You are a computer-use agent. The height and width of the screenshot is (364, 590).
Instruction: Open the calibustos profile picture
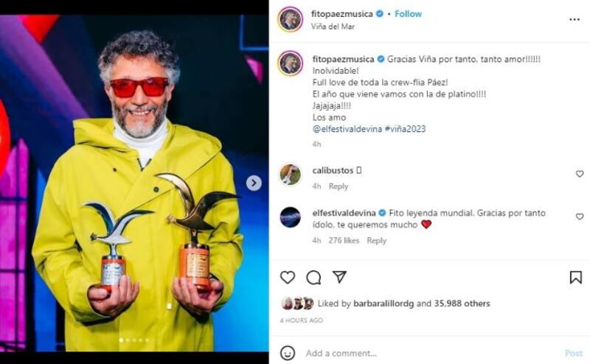[x=291, y=174]
